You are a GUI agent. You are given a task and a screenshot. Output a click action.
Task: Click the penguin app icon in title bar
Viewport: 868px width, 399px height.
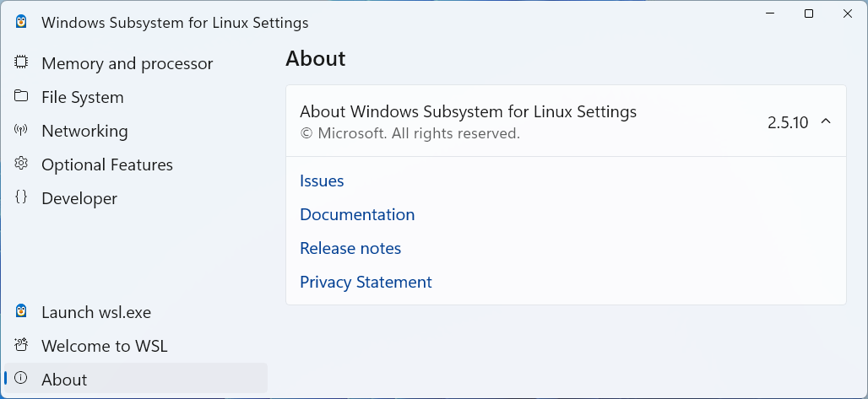pyautogui.click(x=21, y=22)
